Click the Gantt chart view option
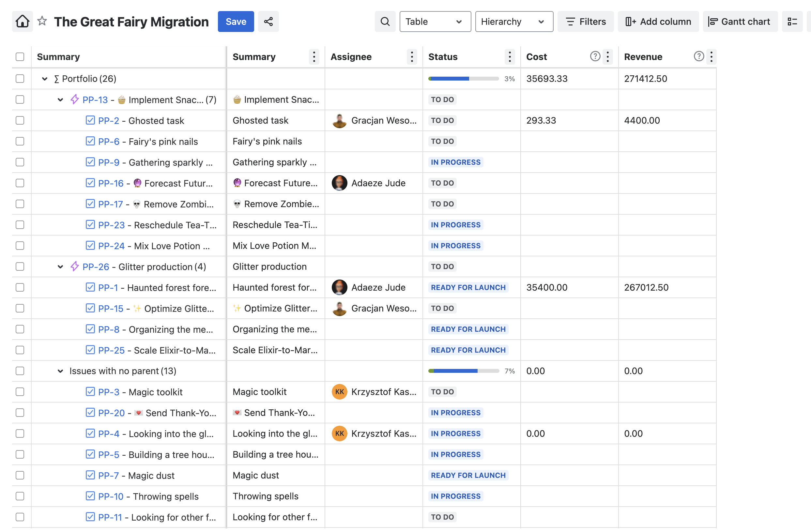811x532 pixels. pyautogui.click(x=740, y=21)
